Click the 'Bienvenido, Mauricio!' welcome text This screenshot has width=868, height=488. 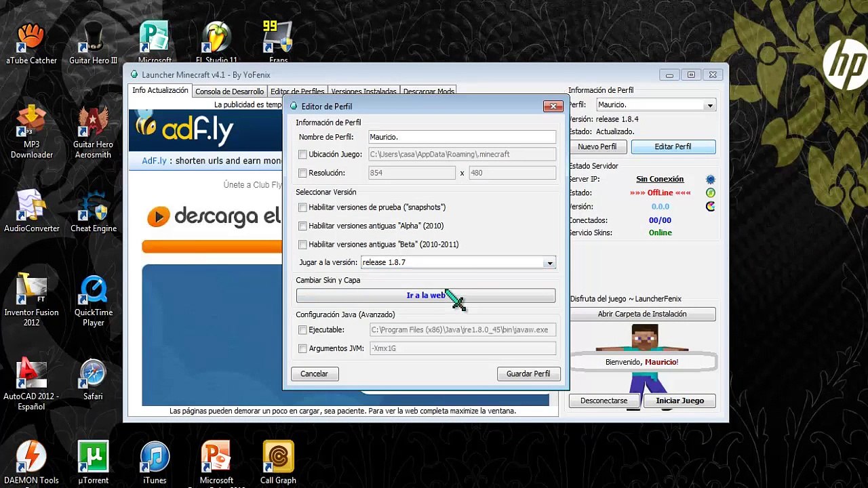click(x=642, y=363)
